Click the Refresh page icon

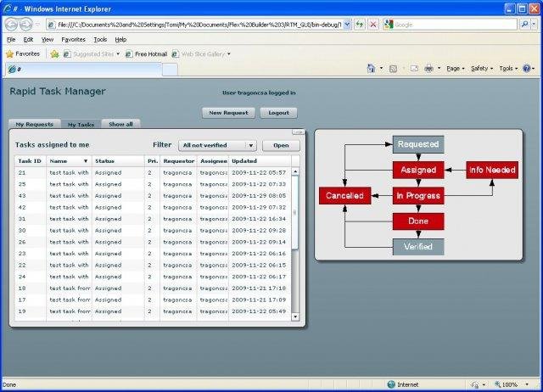click(360, 25)
